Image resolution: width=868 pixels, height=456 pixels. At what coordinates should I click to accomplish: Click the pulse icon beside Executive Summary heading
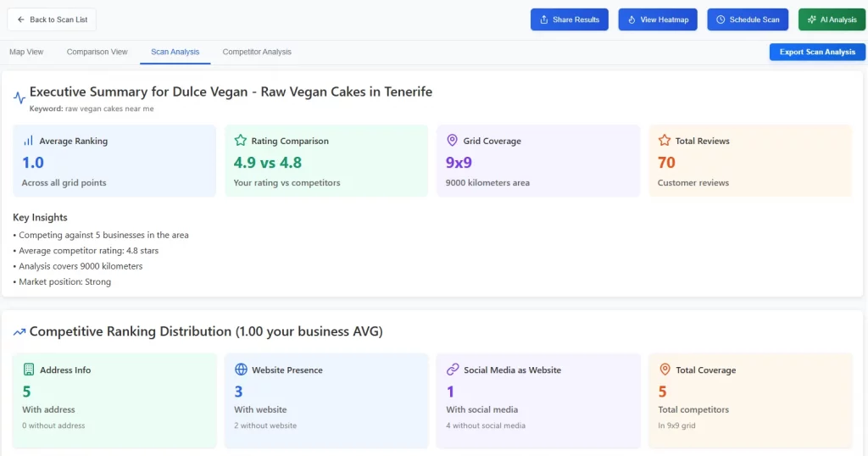coord(19,98)
